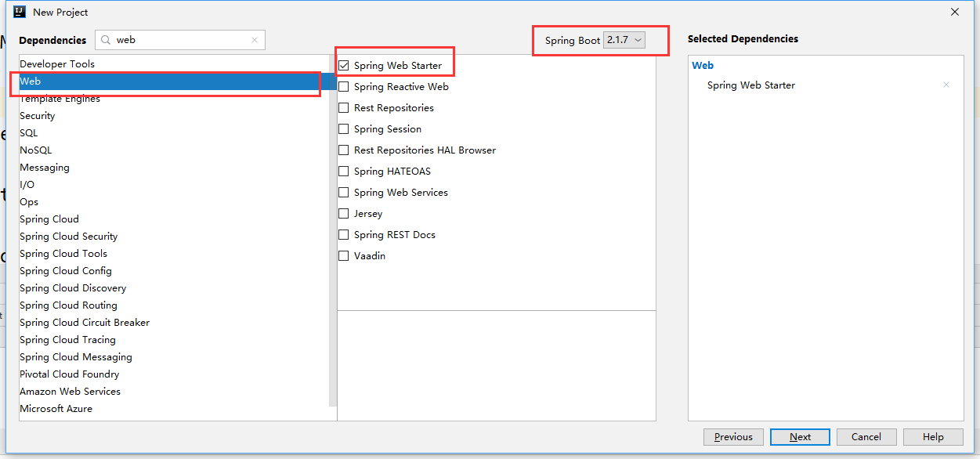
Task: Select the Spring Web Services checkbox
Action: pos(343,193)
